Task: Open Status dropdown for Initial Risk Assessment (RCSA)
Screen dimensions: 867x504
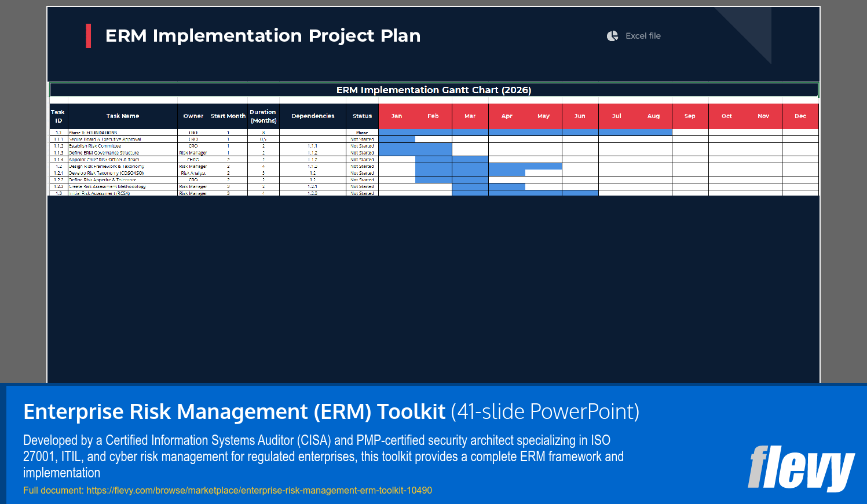Action: (x=363, y=193)
